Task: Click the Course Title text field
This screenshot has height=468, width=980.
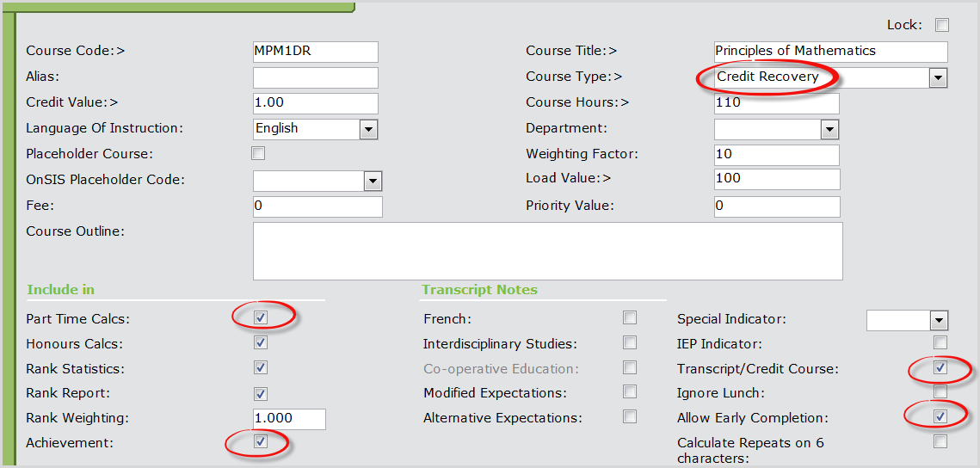Action: 830,52
